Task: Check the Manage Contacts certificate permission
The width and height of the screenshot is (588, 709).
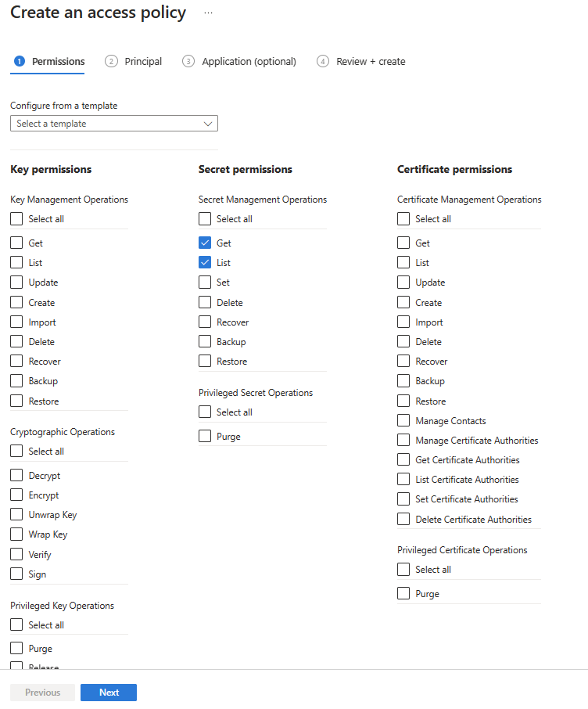Action: pos(403,420)
